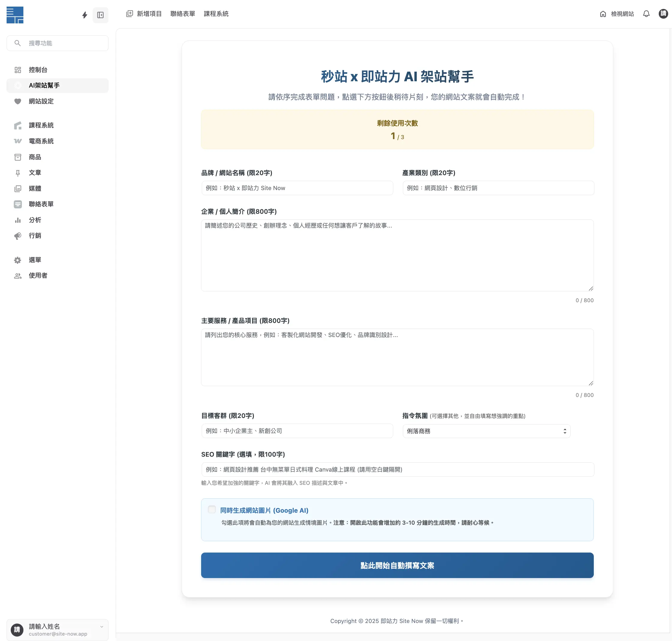Open the 分析 analytics panel
The width and height of the screenshot is (672, 641).
click(x=35, y=220)
